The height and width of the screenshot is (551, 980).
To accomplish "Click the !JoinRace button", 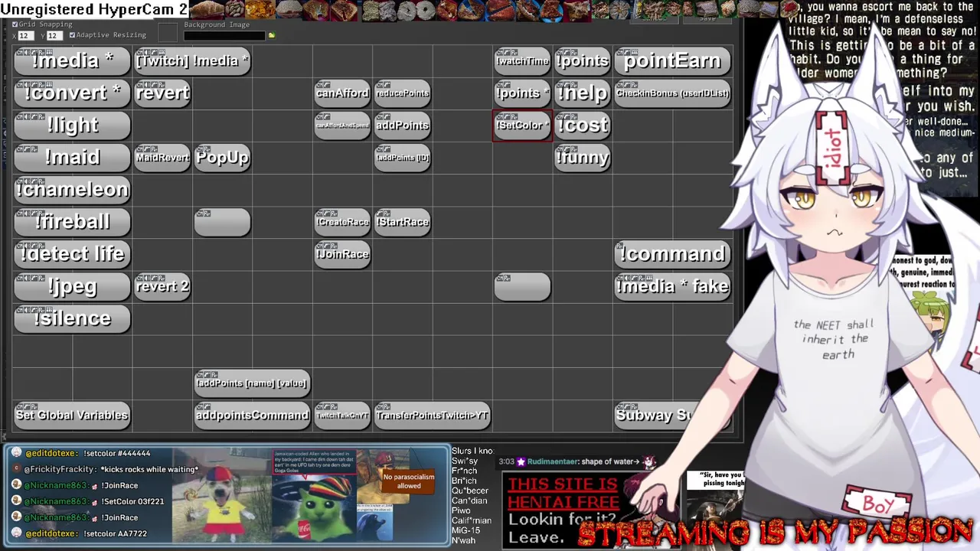I will click(342, 254).
